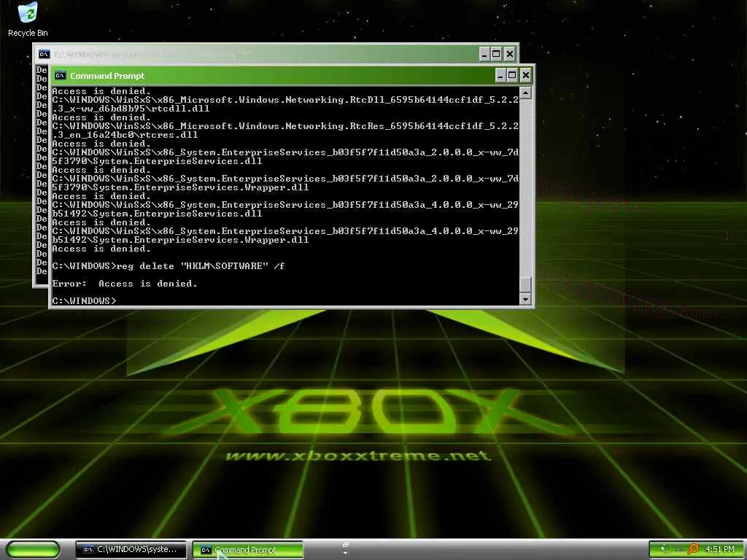Switch to the C:\WINDOWS\syste... taskbar button
Viewport: 747px width, 560px height.
(x=131, y=550)
